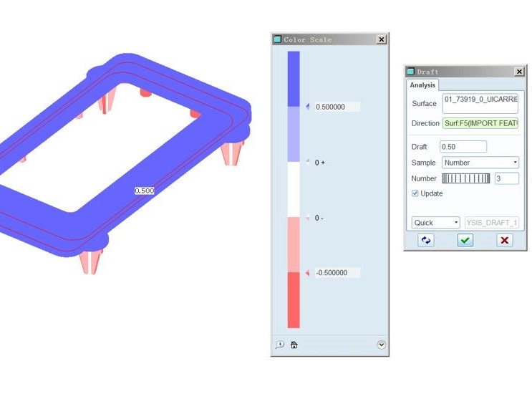Viewport: 532px width, 399px height.
Task: Close the Color Scale window
Action: point(381,40)
